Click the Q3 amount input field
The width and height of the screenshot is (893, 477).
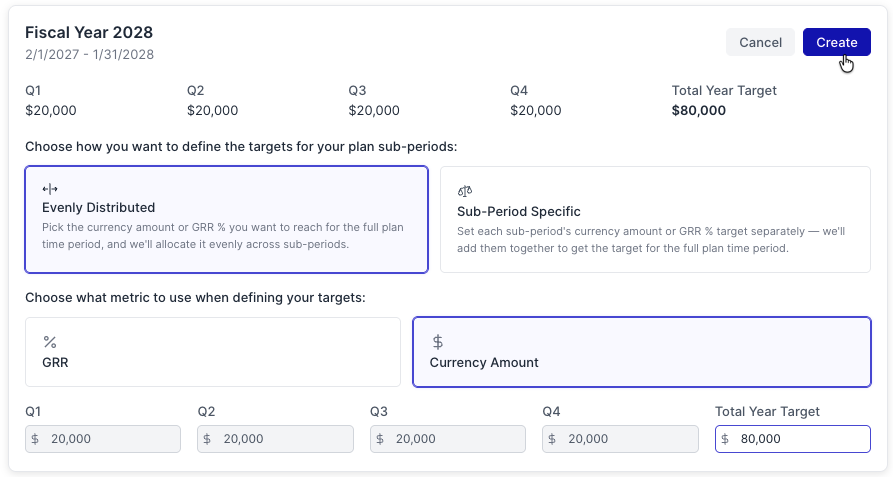pos(454,439)
